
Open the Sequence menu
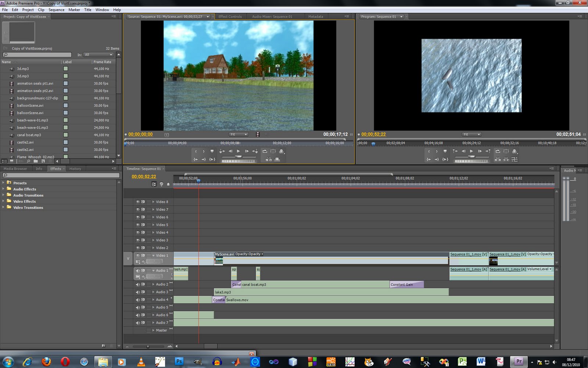[56, 10]
